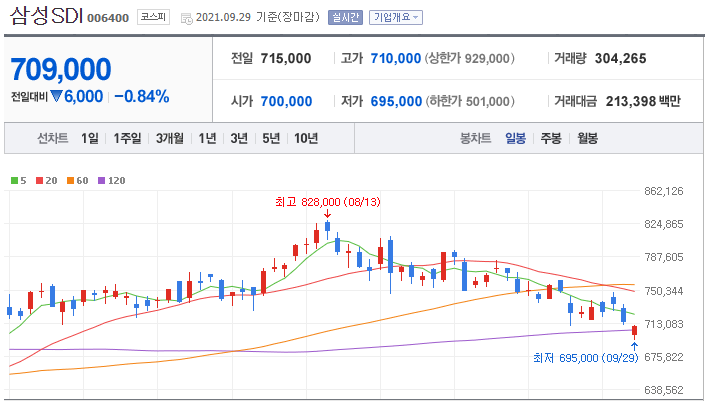Click the -0.84% change value
Viewport: 705px width, 401px height.
(x=142, y=96)
